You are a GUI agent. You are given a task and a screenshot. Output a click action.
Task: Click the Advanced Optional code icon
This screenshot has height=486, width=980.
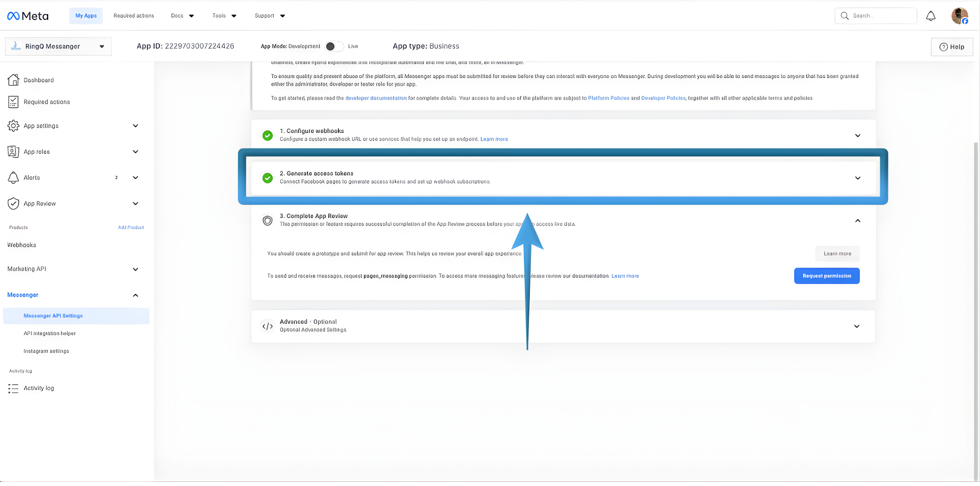(268, 326)
